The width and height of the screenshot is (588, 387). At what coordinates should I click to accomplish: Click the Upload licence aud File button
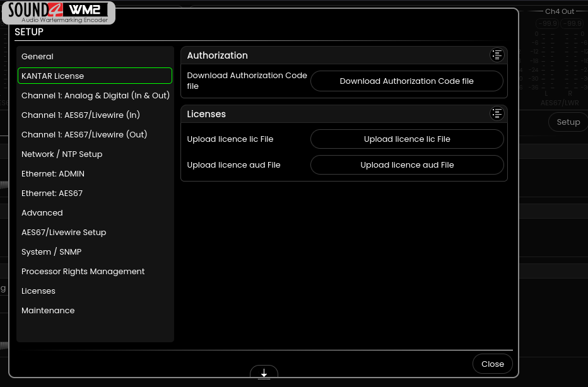coord(407,165)
